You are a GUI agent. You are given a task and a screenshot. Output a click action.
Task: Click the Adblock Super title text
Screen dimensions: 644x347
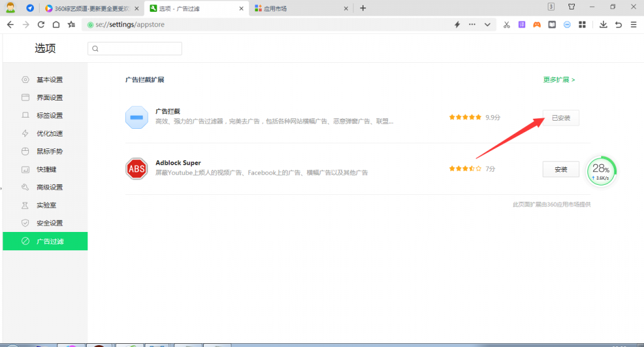[178, 163]
